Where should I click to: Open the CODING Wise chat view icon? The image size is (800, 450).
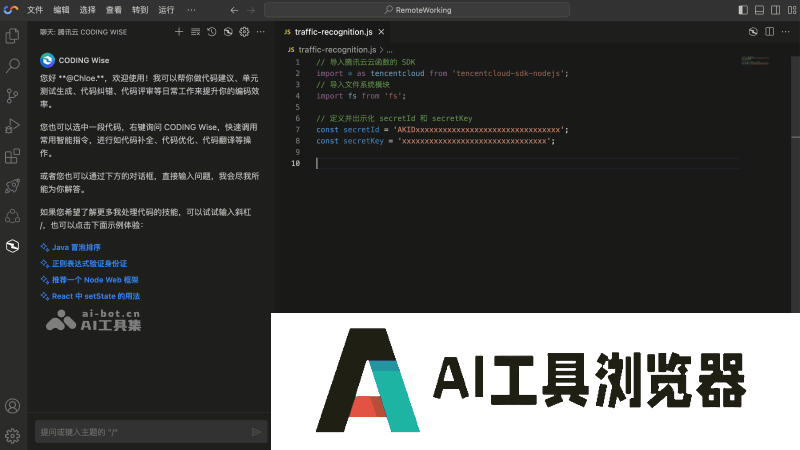pyautogui.click(x=12, y=246)
